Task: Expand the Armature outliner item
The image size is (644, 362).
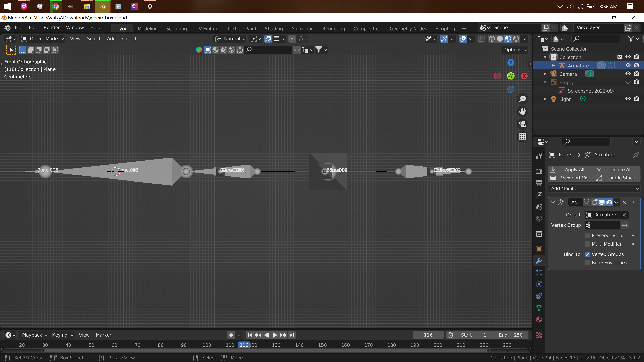Action: tap(553, 66)
